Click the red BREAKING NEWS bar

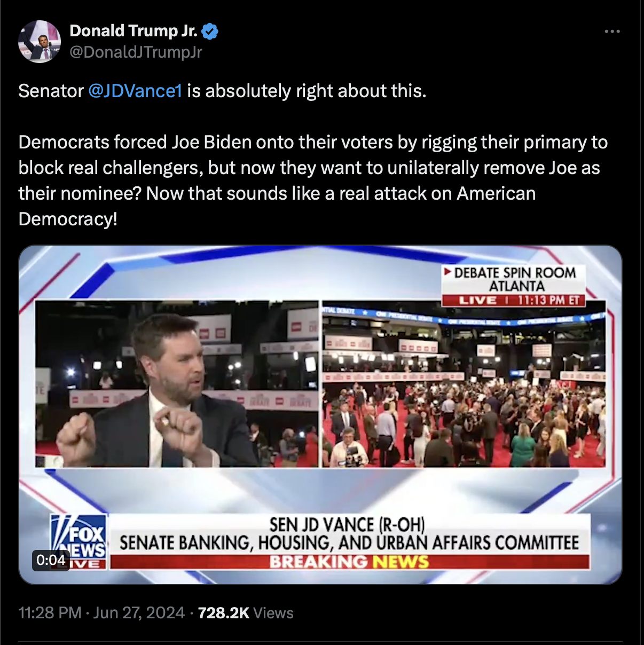(349, 562)
